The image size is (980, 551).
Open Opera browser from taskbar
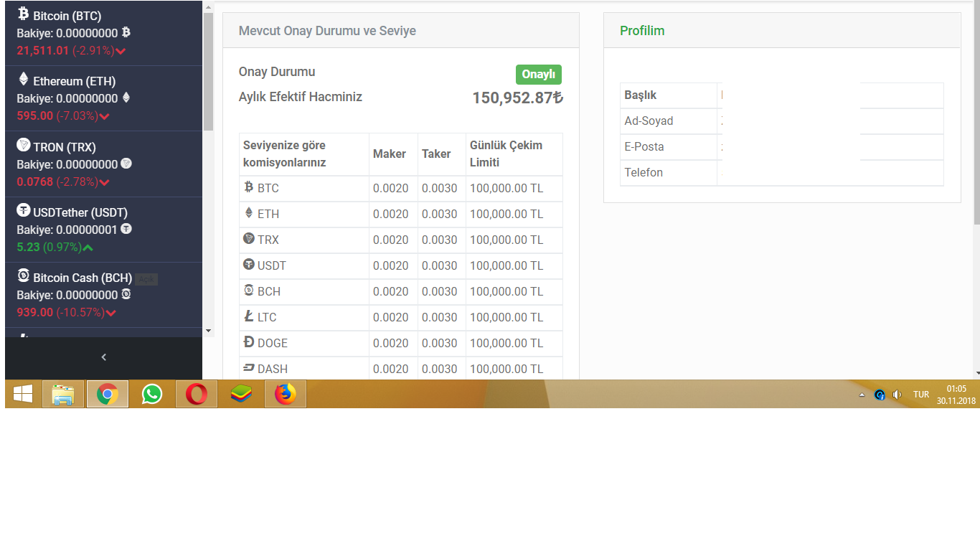[x=197, y=394]
